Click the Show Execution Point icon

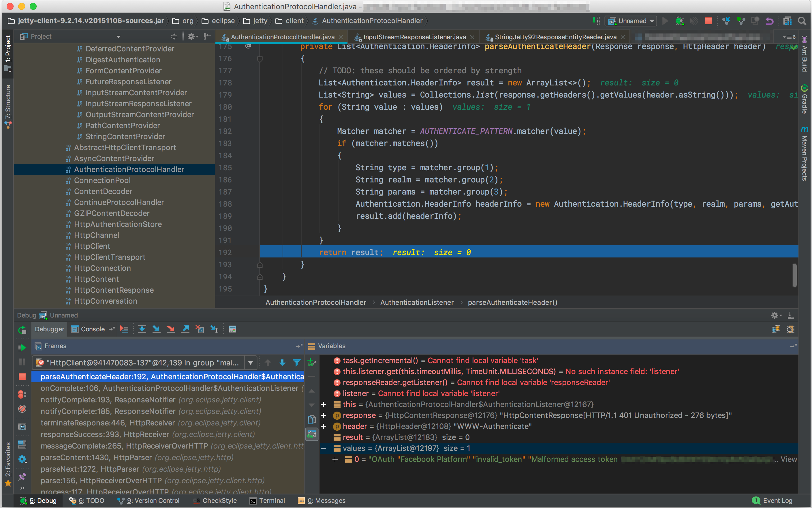[x=124, y=329]
